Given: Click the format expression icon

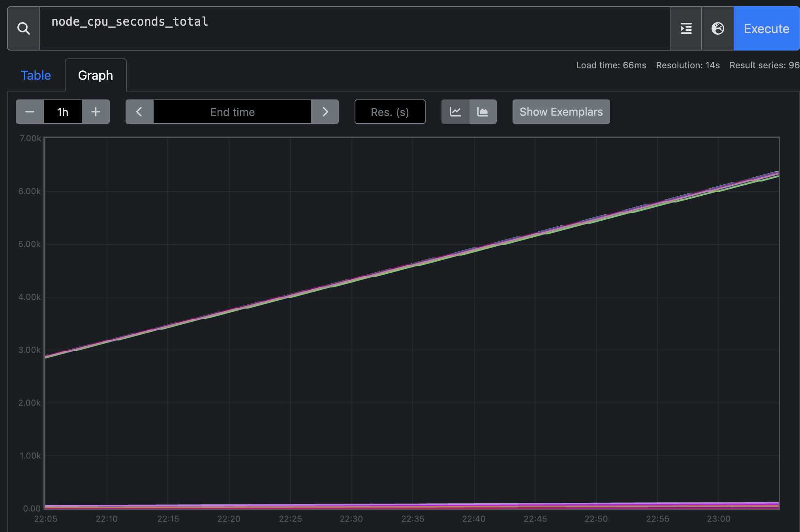Looking at the screenshot, I should tap(686, 28).
